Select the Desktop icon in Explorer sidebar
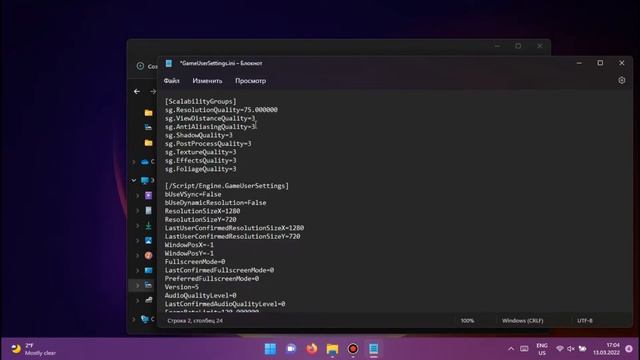The width and height of the screenshot is (640, 360). pos(149,270)
